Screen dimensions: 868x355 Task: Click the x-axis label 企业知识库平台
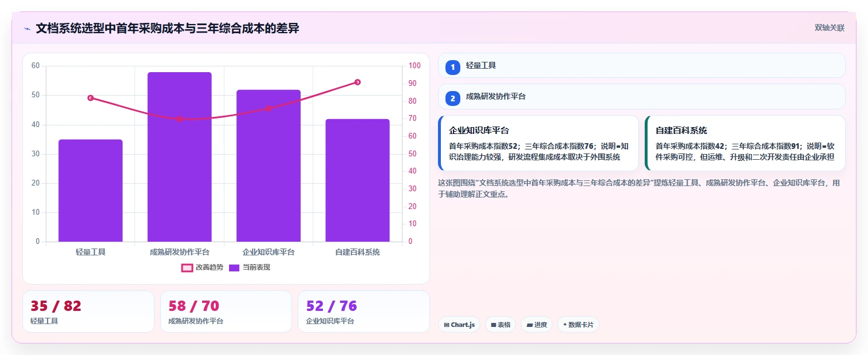pyautogui.click(x=269, y=252)
